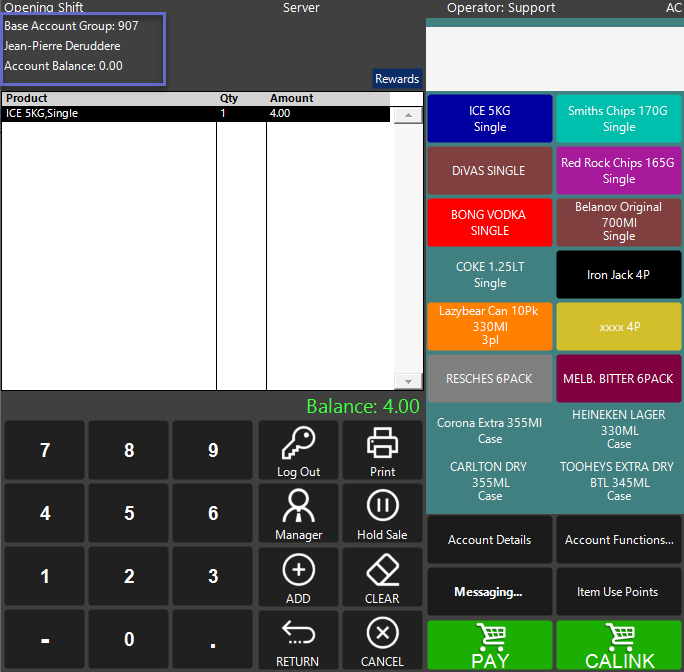Tap keypad digit 3
This screenshot has height=672, width=684.
(x=213, y=576)
